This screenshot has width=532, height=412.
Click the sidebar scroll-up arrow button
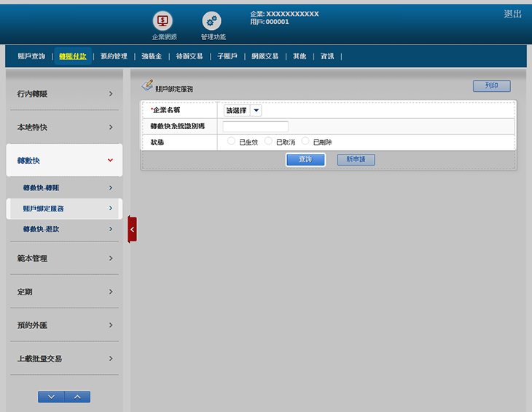pyautogui.click(x=77, y=397)
